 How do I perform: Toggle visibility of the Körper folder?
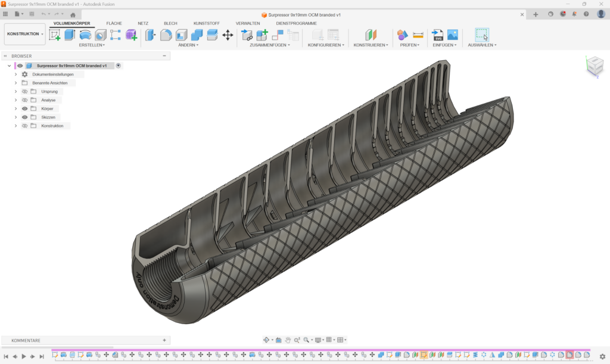pos(24,108)
